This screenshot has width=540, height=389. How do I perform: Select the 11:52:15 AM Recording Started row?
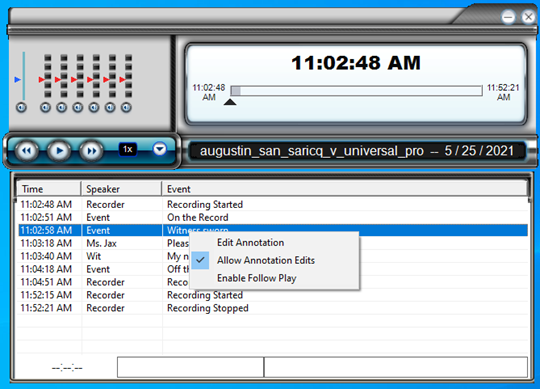tap(273, 295)
